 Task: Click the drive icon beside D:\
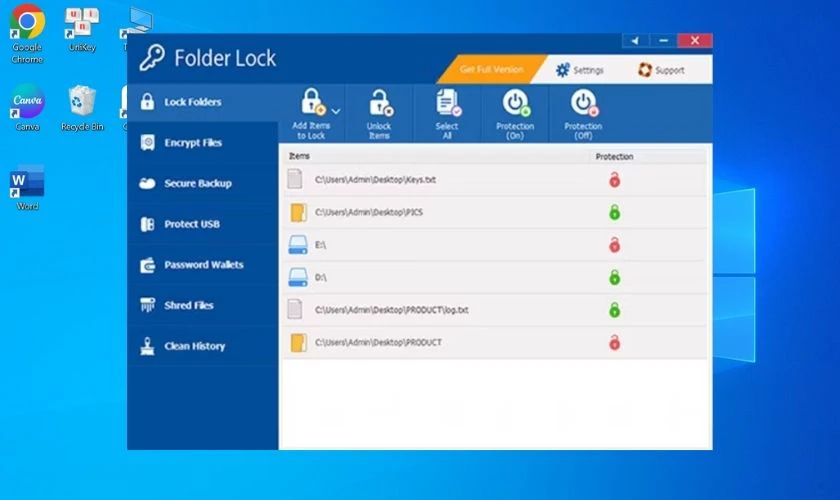(x=298, y=278)
